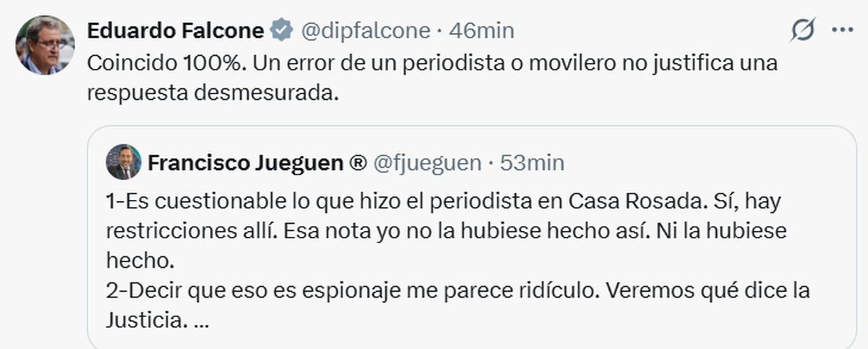Open Francisco Jueguen's name in quoted post

(x=246, y=164)
